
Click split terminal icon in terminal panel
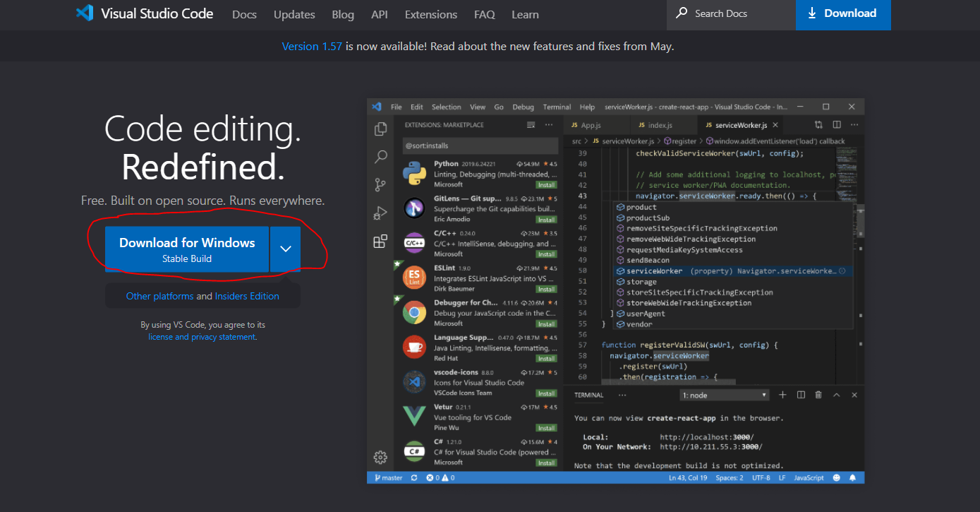pos(801,395)
